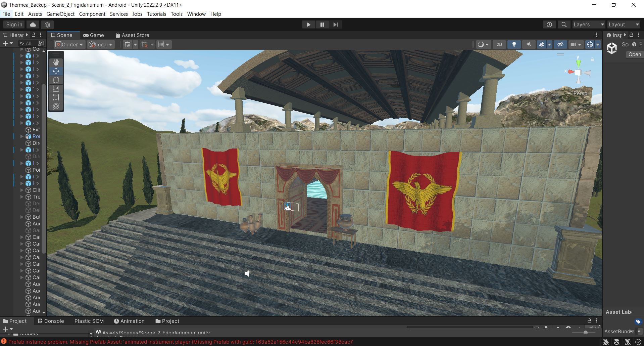Open the Layers dropdown
The image size is (644, 346).
(x=588, y=25)
